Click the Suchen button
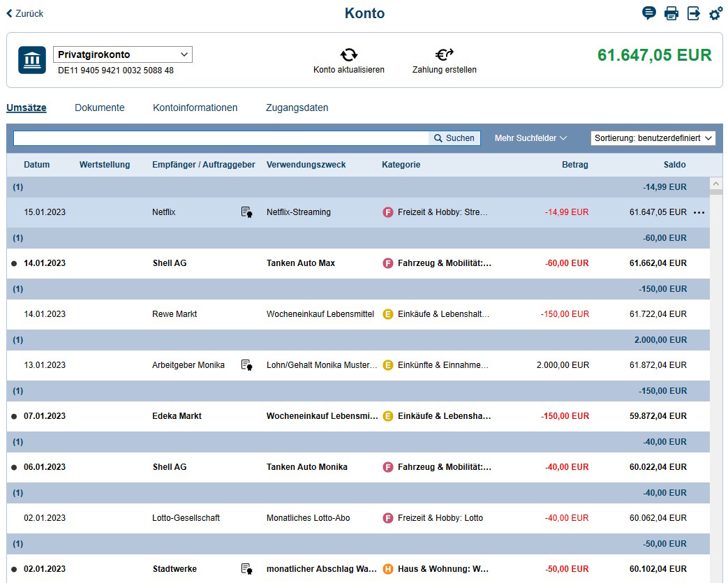The image size is (728, 583). [454, 138]
